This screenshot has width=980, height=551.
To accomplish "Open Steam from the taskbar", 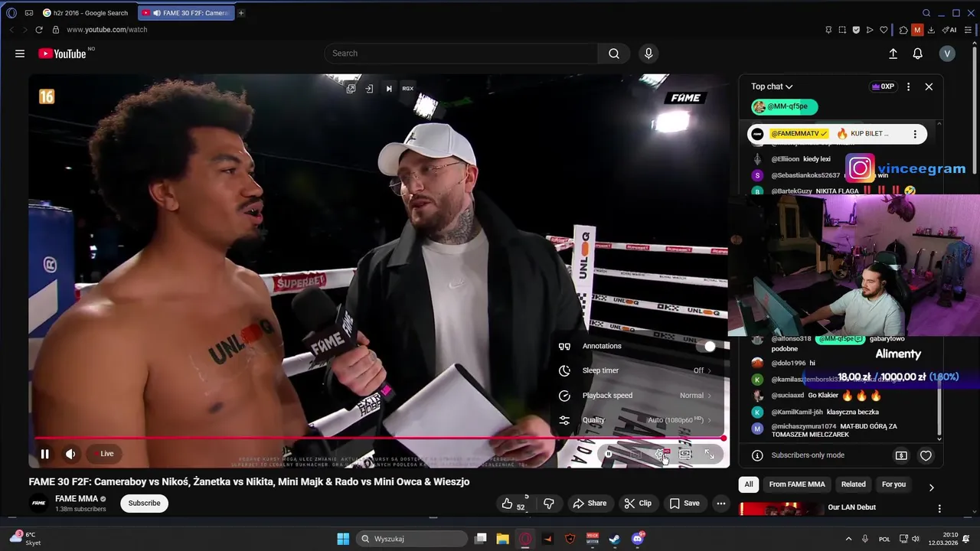I will 614,539.
